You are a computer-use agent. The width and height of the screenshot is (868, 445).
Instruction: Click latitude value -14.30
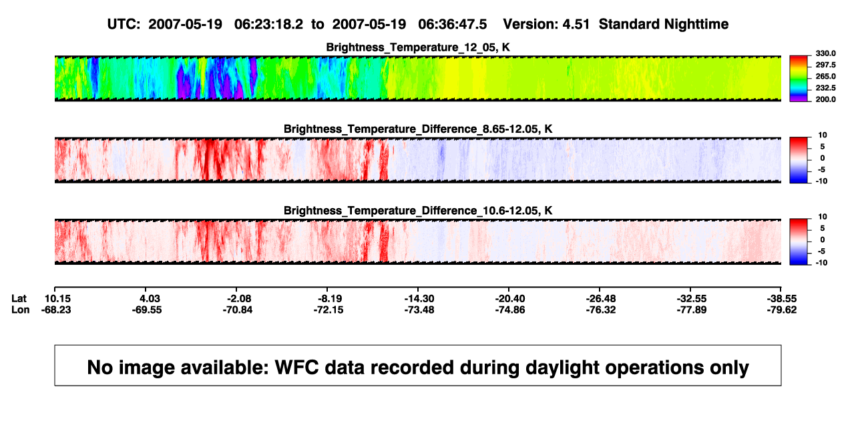[x=421, y=298]
